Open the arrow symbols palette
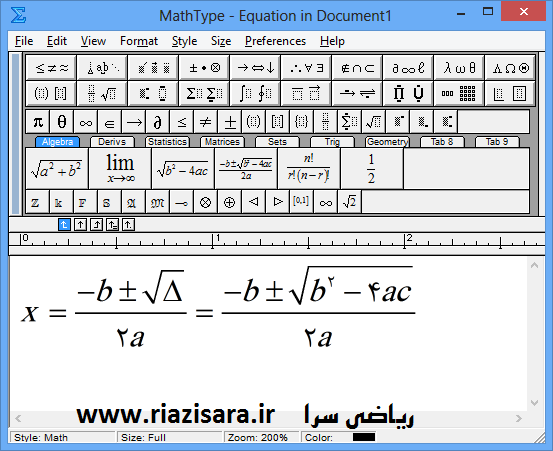This screenshot has height=451, width=553. [255, 67]
